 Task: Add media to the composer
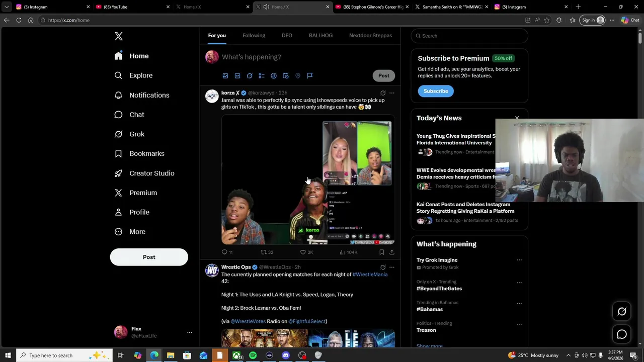pyautogui.click(x=225, y=75)
